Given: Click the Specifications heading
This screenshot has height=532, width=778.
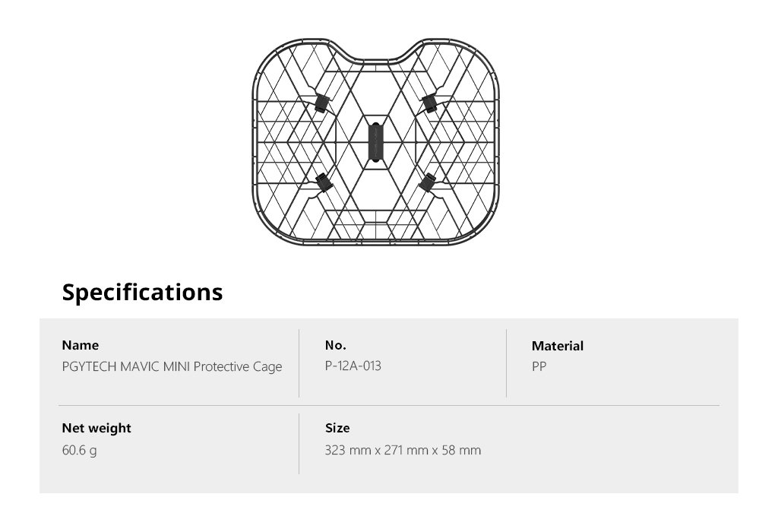Looking at the screenshot, I should click(142, 292).
